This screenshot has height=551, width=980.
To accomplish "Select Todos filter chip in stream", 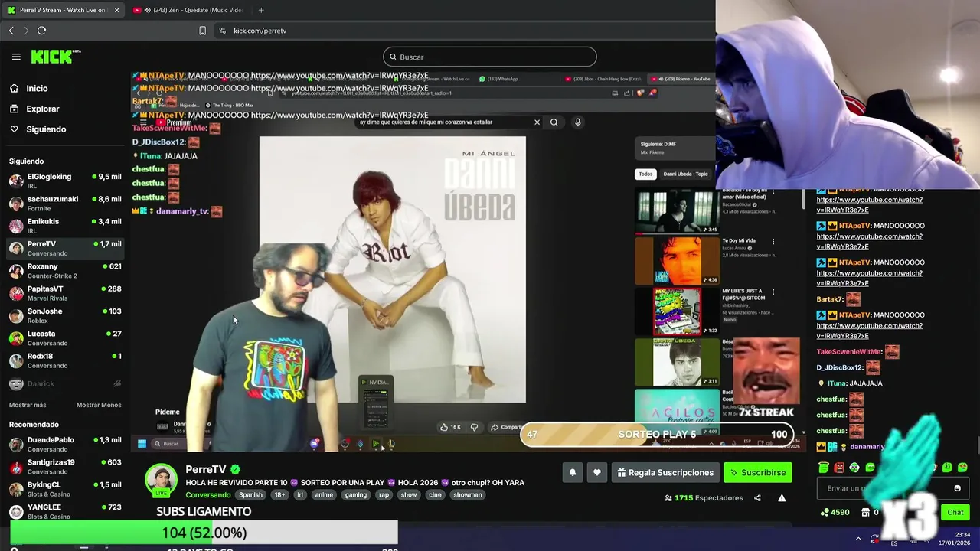I will [646, 174].
